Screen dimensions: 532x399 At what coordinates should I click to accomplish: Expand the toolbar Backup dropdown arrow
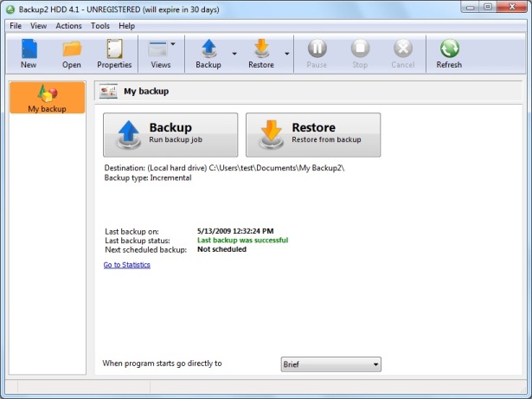point(234,54)
